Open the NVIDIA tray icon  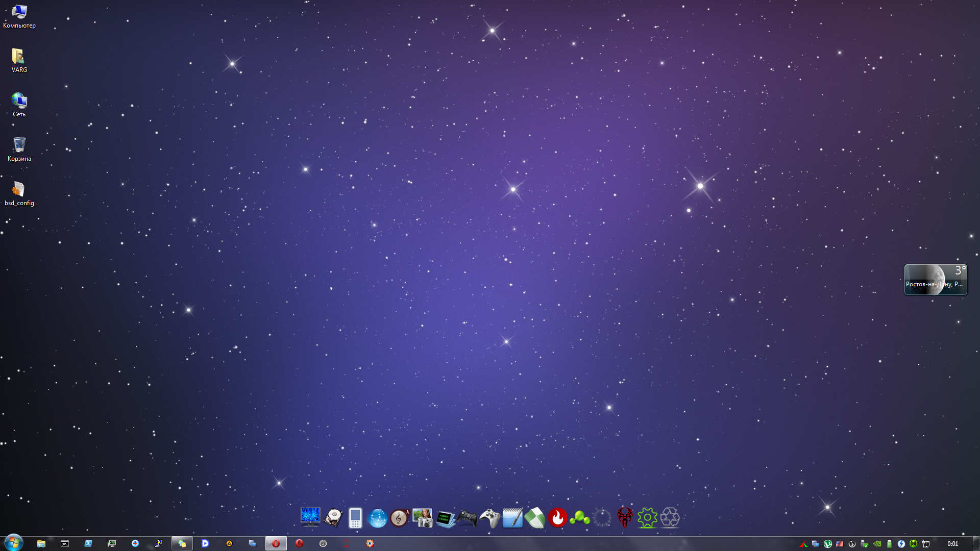(877, 544)
